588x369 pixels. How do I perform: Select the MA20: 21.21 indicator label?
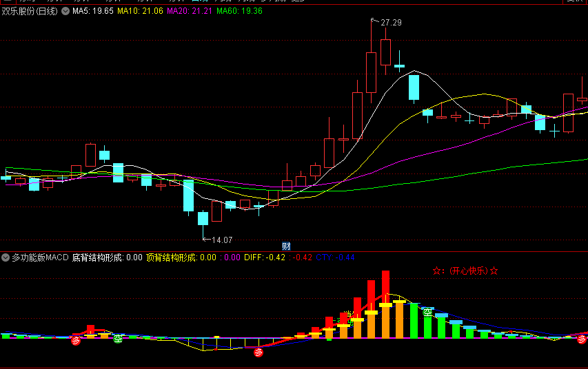coord(190,11)
